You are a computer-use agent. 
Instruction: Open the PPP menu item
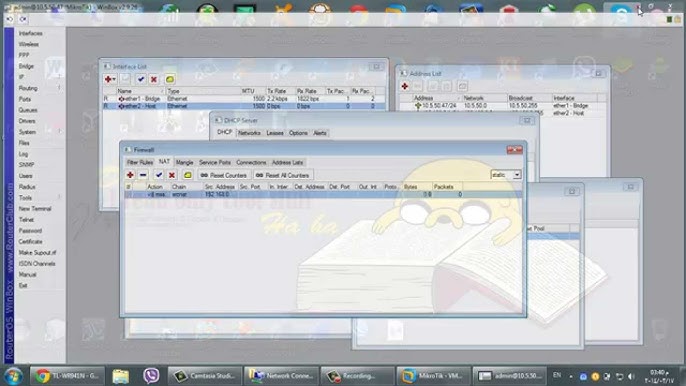[x=24, y=55]
